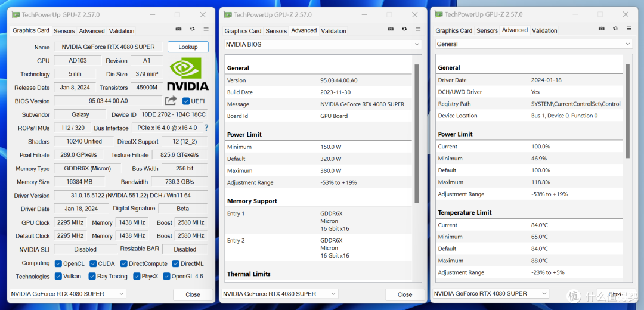Switch to Sensors tab in left window
The height and width of the screenshot is (310, 644).
click(64, 31)
